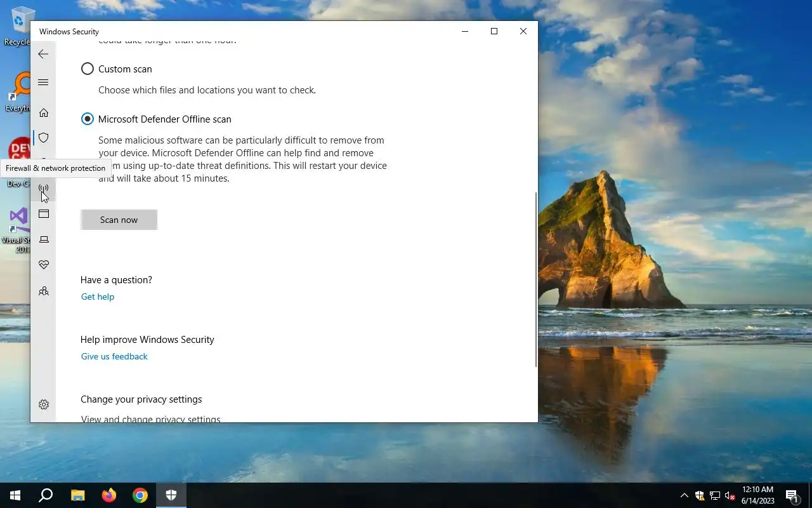Image resolution: width=812 pixels, height=508 pixels.
Task: Select the Visual Studio 2017 desktop shortcut
Action: 17,231
